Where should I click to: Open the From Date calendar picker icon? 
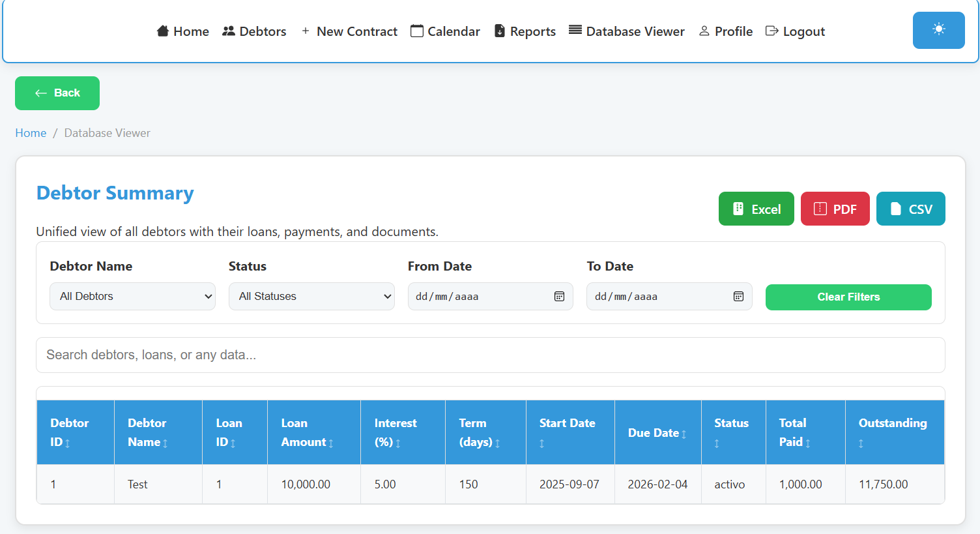[559, 297]
